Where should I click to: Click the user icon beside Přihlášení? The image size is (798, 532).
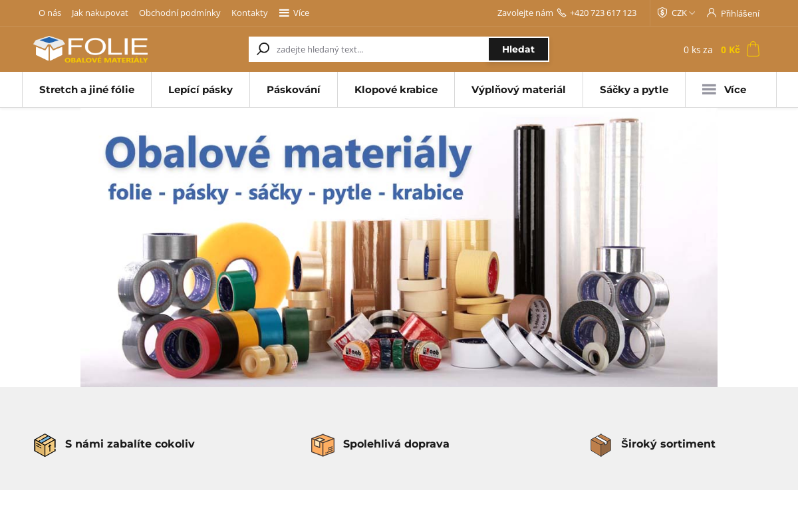pyautogui.click(x=712, y=13)
